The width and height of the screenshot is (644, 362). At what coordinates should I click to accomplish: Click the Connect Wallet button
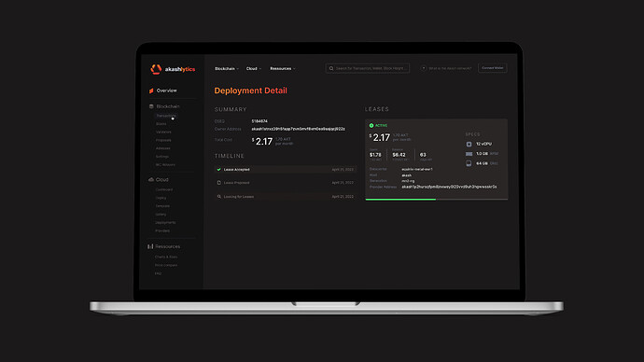493,68
